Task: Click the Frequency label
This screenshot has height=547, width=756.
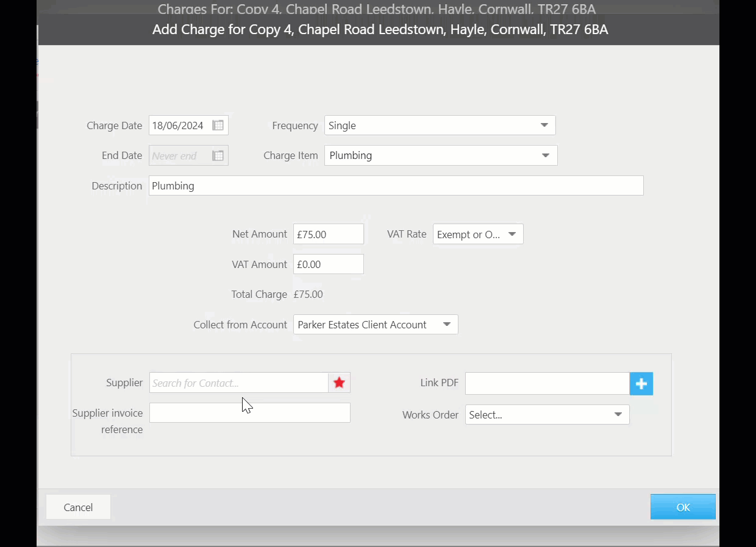Action: coord(294,125)
